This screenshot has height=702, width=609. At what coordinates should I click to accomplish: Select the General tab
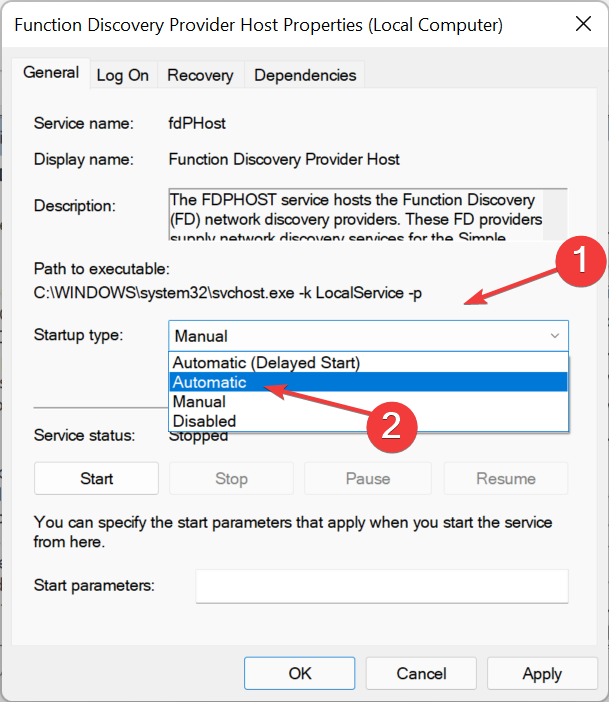51,73
